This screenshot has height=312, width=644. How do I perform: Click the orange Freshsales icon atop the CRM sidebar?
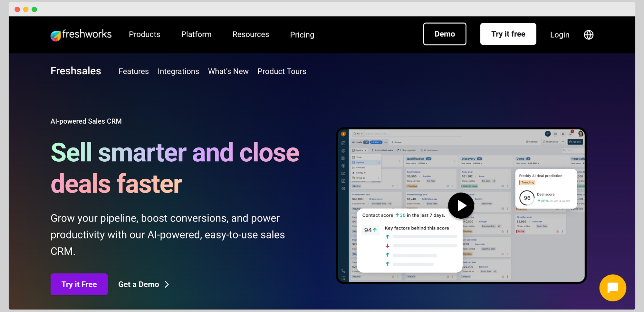click(343, 134)
